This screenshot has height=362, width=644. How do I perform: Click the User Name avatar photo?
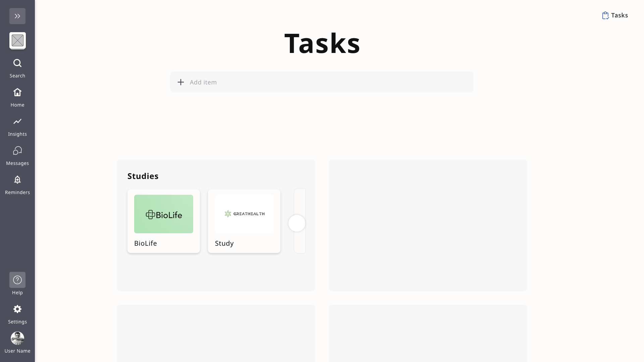[17, 338]
